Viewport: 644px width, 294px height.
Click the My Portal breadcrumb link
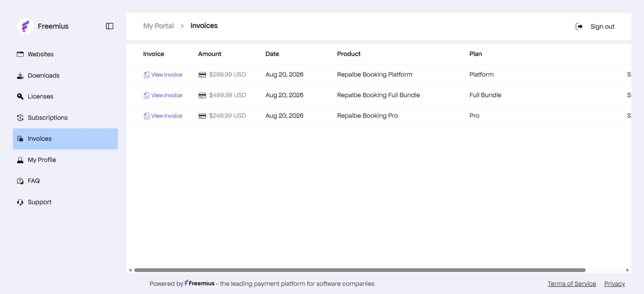(159, 26)
